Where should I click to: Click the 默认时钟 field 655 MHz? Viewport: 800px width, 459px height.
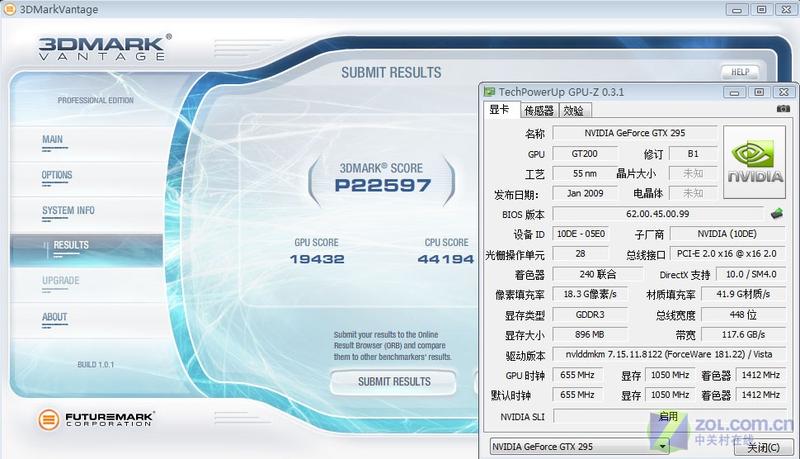point(578,395)
